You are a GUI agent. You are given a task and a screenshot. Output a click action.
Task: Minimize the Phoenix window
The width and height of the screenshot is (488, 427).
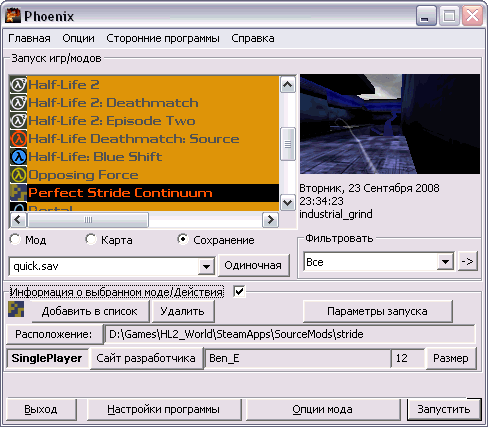(x=426, y=16)
